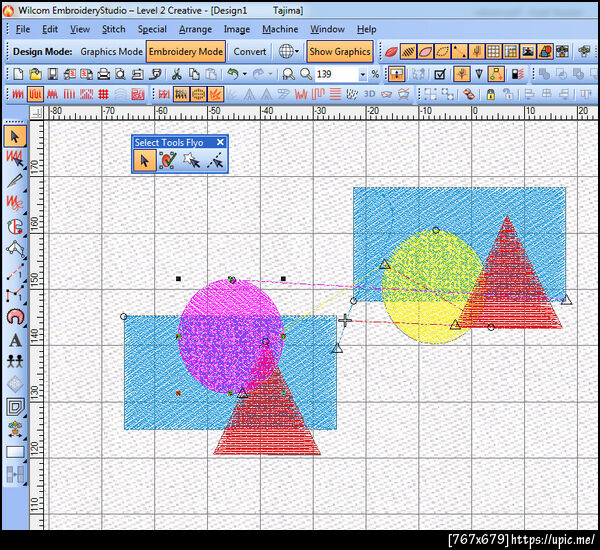Open the Help menu
This screenshot has width=600, height=550.
point(366,29)
